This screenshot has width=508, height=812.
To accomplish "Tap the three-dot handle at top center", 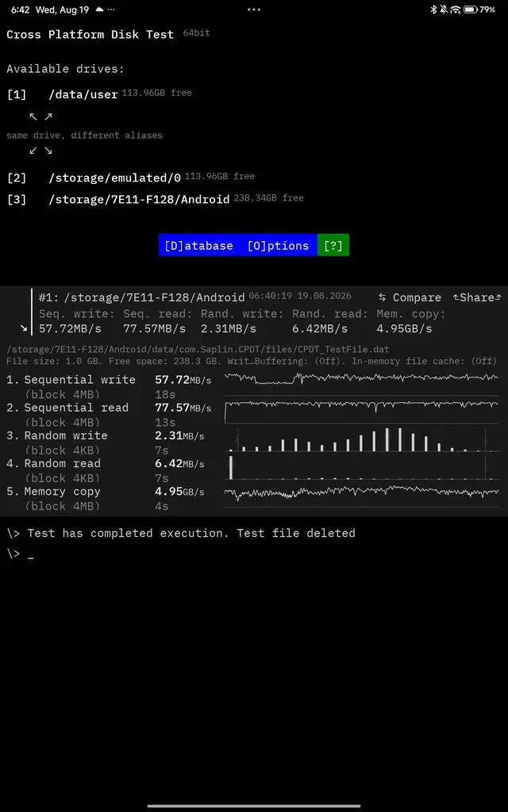I will click(x=254, y=10).
